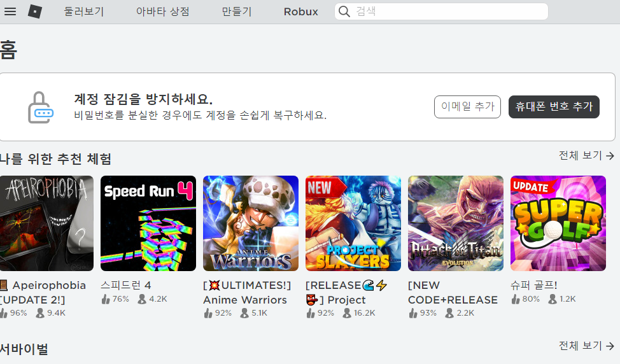
Task: Click thumbs-up icon beside Anime Warriors 92%
Action: [x=208, y=313]
